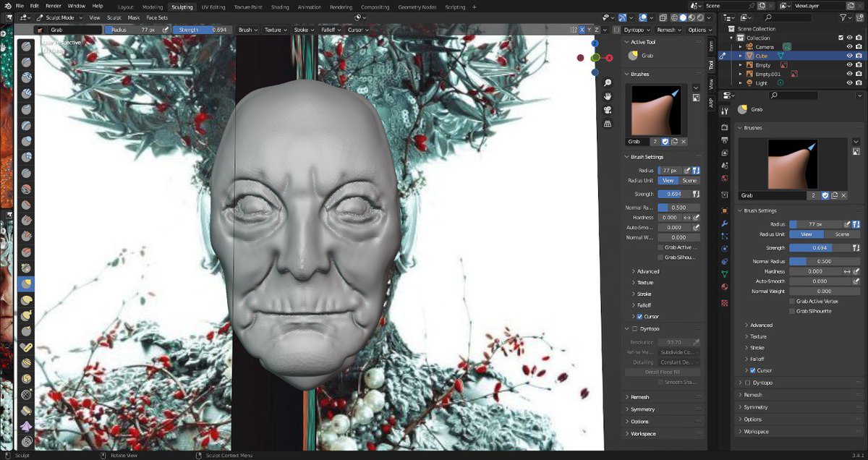Open Texture properties checker tab
The image size is (868, 460).
click(724, 302)
